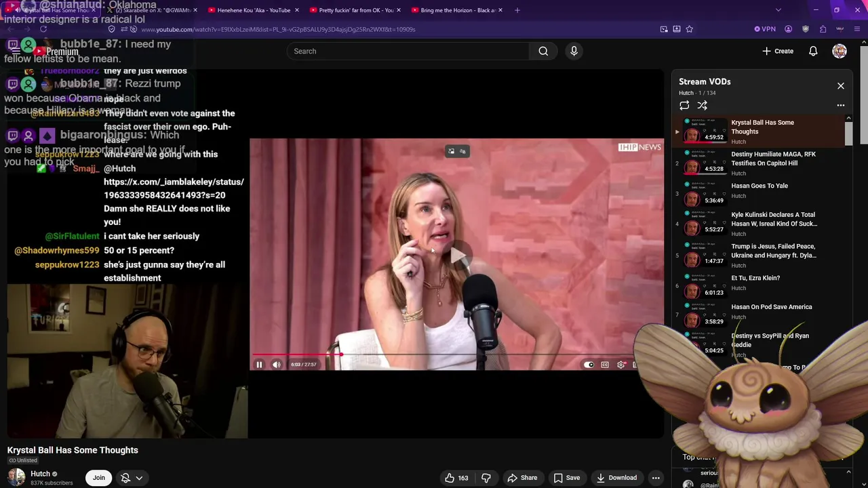Open video player settings gear
Screen dimensions: 868x488
621,365
